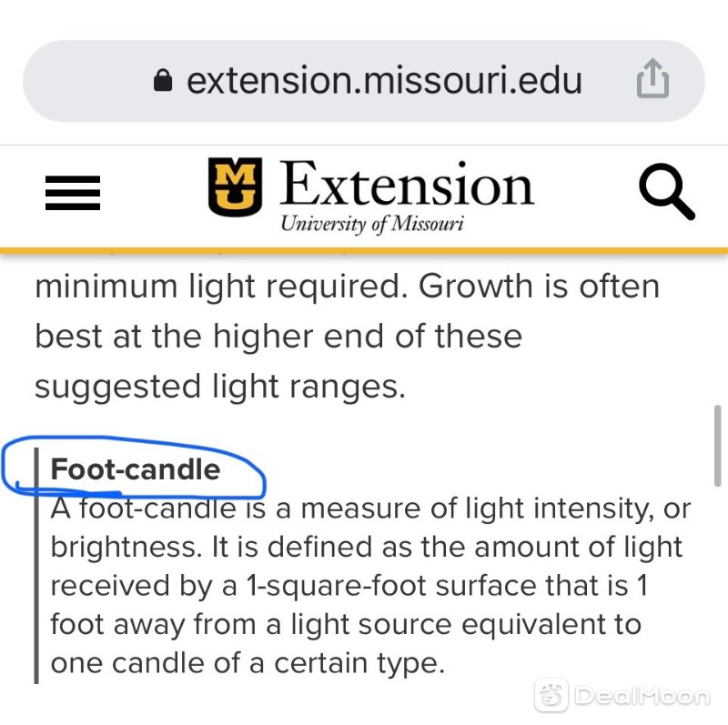728x725 pixels.
Task: Click the University of Missouri subtitle
Action: 372,224
